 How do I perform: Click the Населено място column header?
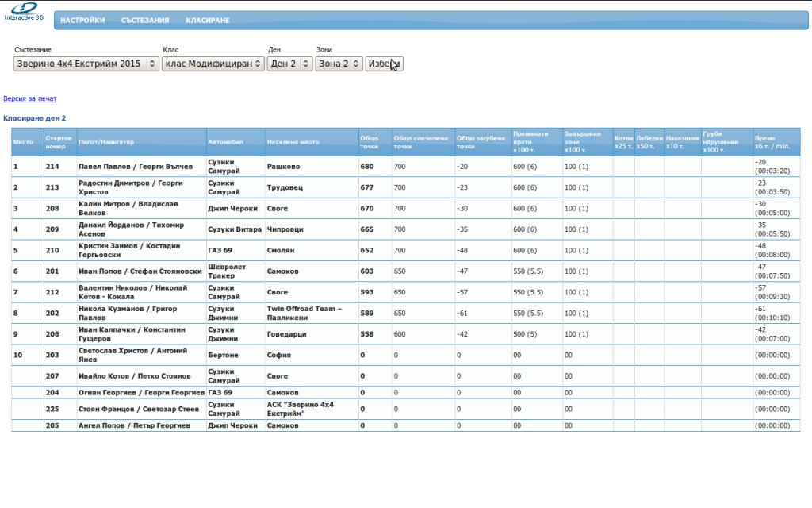pyautogui.click(x=293, y=142)
